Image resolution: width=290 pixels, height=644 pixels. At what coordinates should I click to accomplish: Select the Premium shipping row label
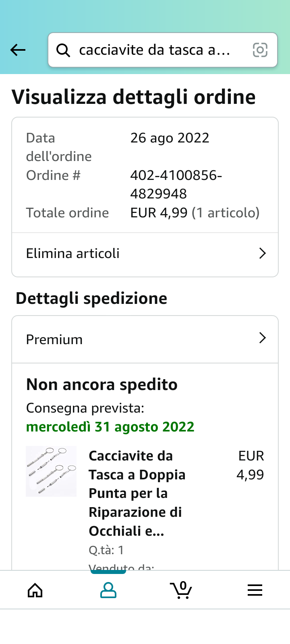[54, 340]
